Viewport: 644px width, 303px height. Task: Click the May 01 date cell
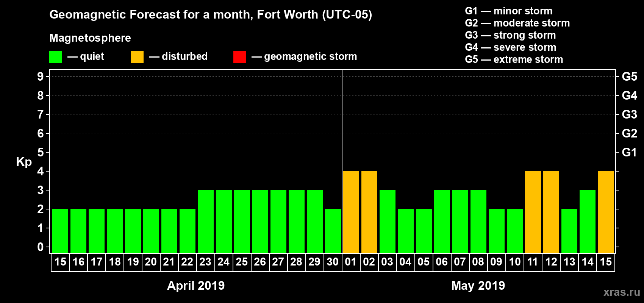[x=351, y=262]
